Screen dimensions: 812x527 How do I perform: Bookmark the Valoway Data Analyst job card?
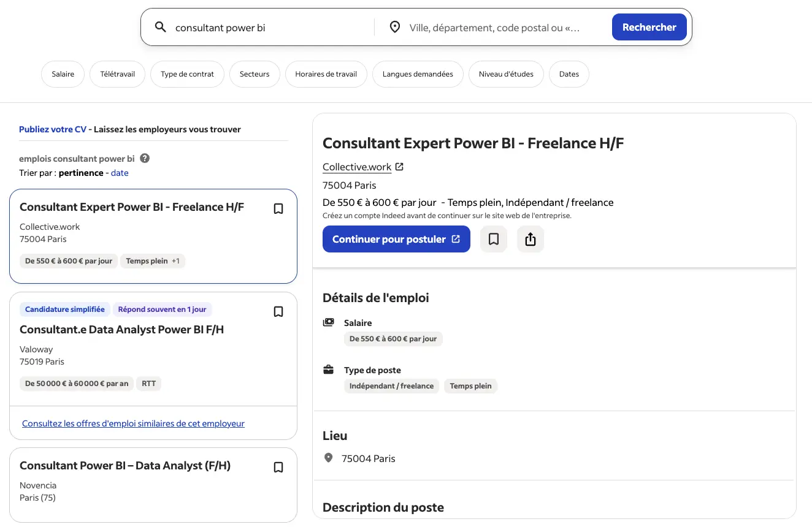(278, 312)
